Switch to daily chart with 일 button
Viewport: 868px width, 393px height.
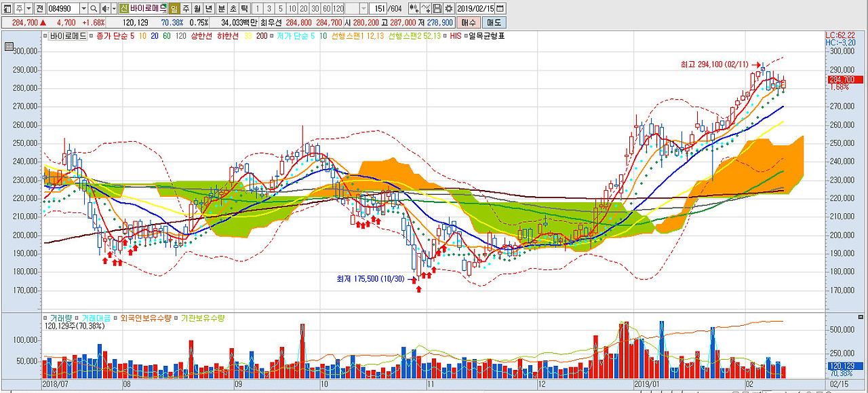tap(174, 9)
